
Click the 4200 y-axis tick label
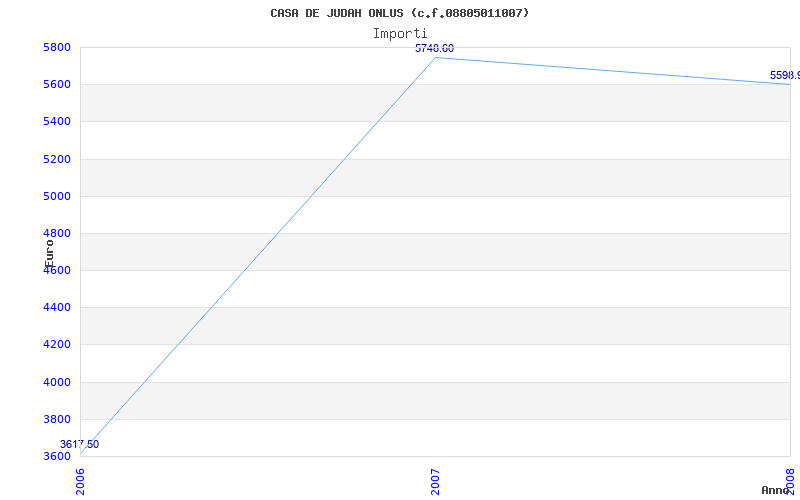[x=55, y=344]
